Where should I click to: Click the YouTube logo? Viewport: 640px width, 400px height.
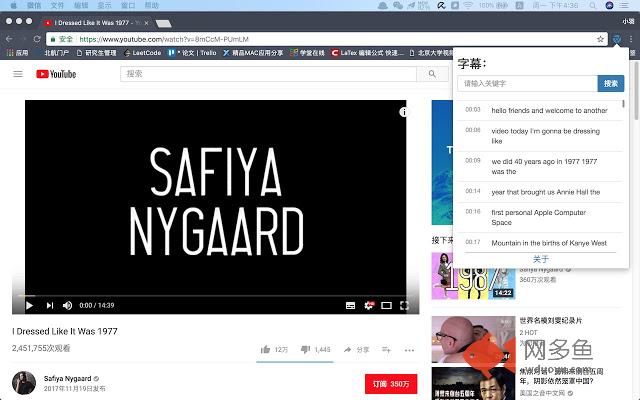[x=56, y=74]
